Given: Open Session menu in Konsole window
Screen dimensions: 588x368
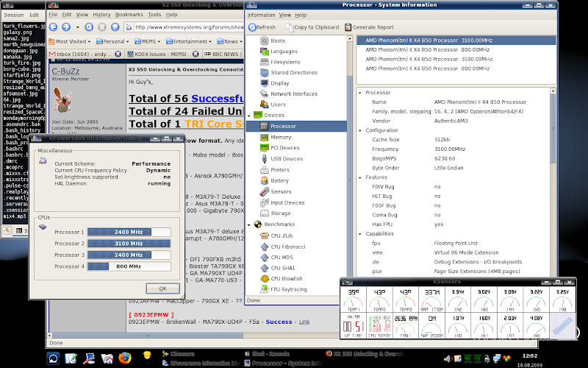Looking at the screenshot, I should point(14,15).
